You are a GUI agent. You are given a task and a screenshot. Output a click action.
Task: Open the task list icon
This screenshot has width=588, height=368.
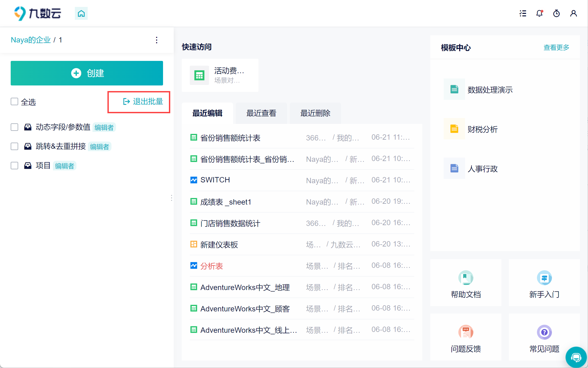coord(523,13)
